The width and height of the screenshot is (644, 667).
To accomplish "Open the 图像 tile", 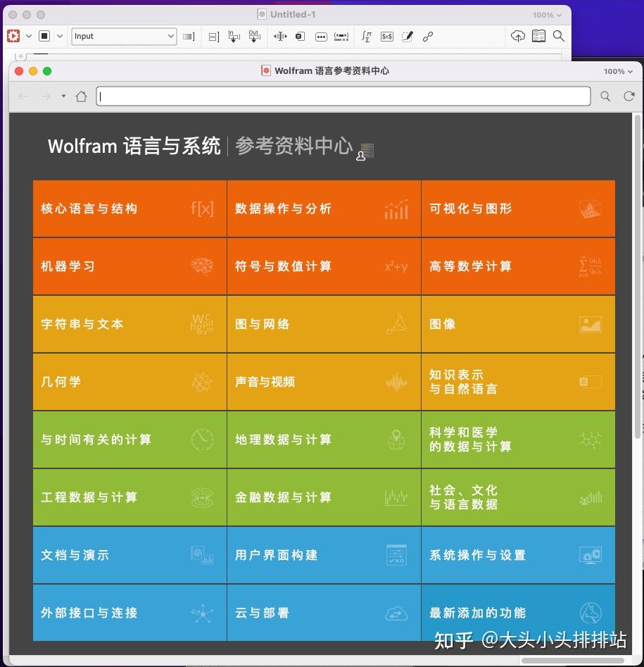I will pos(518,324).
